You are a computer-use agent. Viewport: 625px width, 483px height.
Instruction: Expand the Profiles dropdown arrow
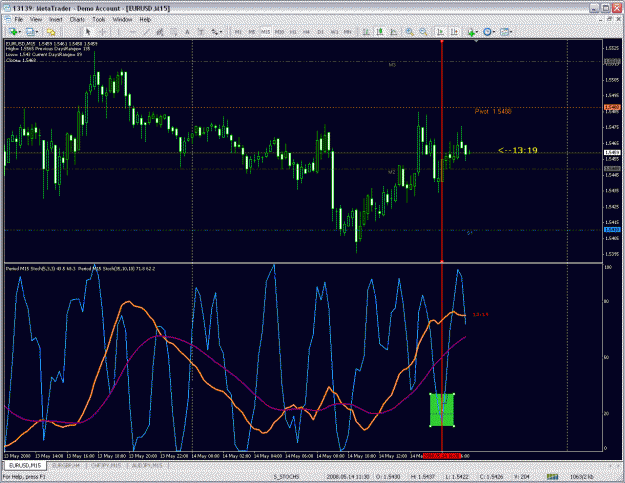[x=37, y=32]
